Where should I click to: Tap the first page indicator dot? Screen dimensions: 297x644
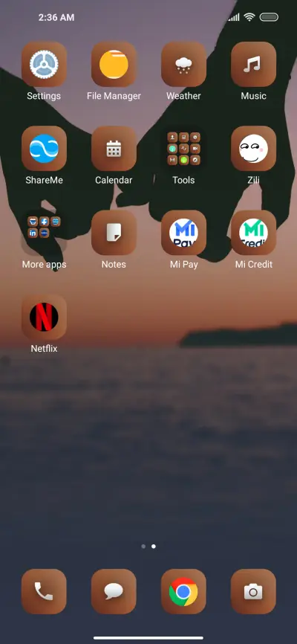pyautogui.click(x=143, y=547)
